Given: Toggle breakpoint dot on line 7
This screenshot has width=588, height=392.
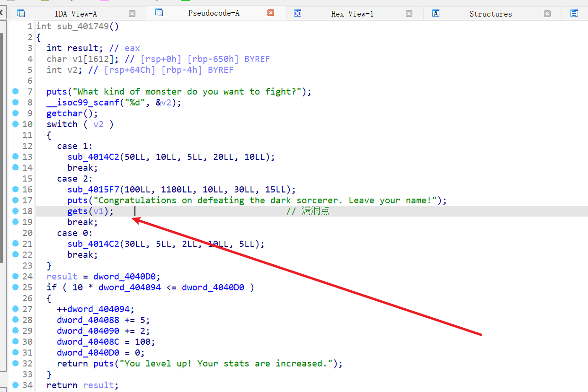Looking at the screenshot, I should 16,91.
